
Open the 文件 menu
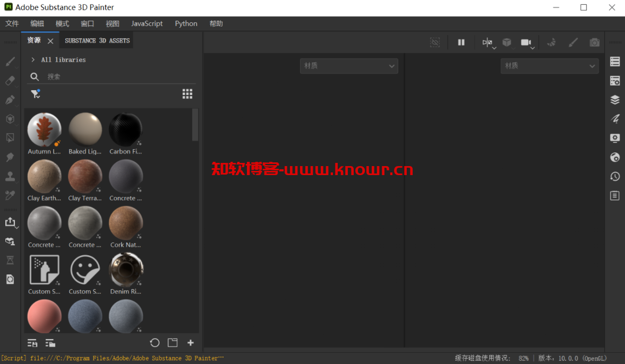point(12,23)
